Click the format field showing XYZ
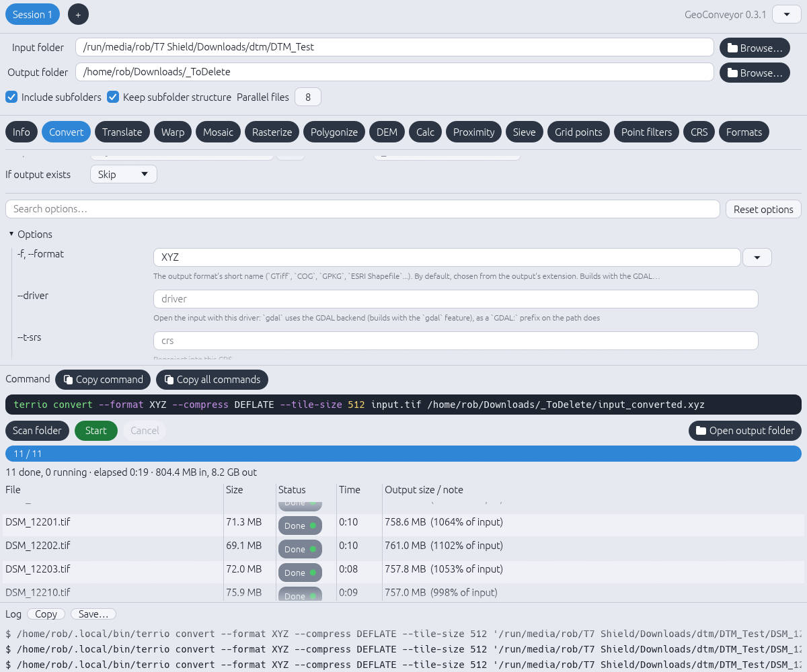 [447, 257]
